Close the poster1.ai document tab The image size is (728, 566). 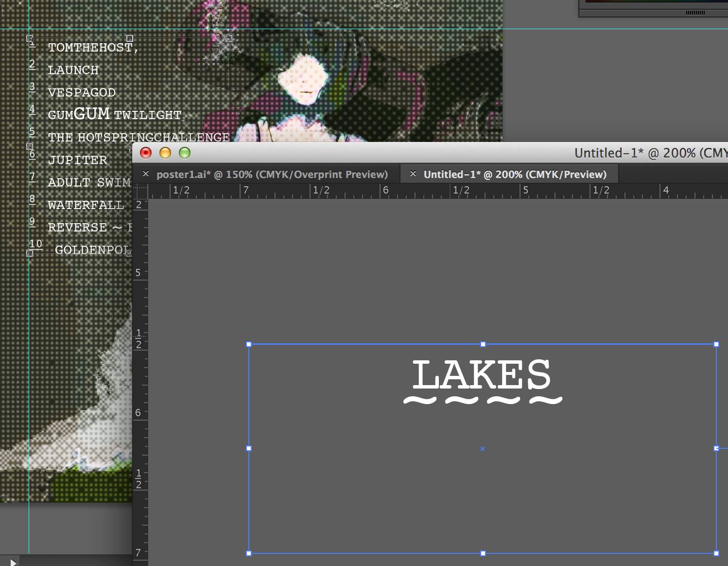coord(146,174)
